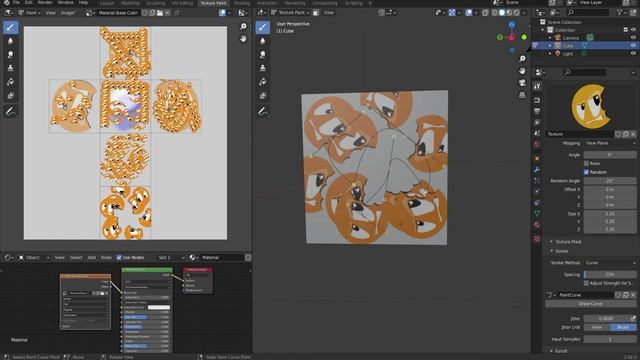This screenshot has height=360, width=640.
Task: Toggle Adjust Strength for Spacing checkbox
Action: (586, 283)
